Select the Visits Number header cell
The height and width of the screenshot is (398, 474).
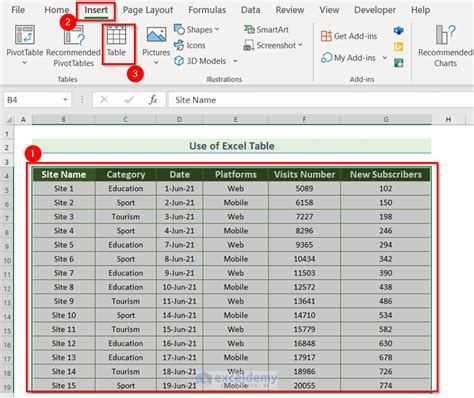[304, 174]
